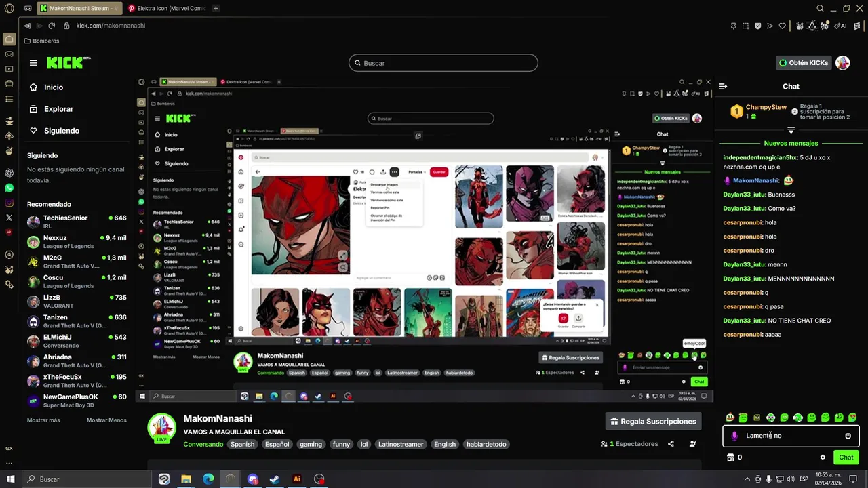Click the MakomNanashi live avatar
The width and height of the screenshot is (868, 488).
click(162, 428)
